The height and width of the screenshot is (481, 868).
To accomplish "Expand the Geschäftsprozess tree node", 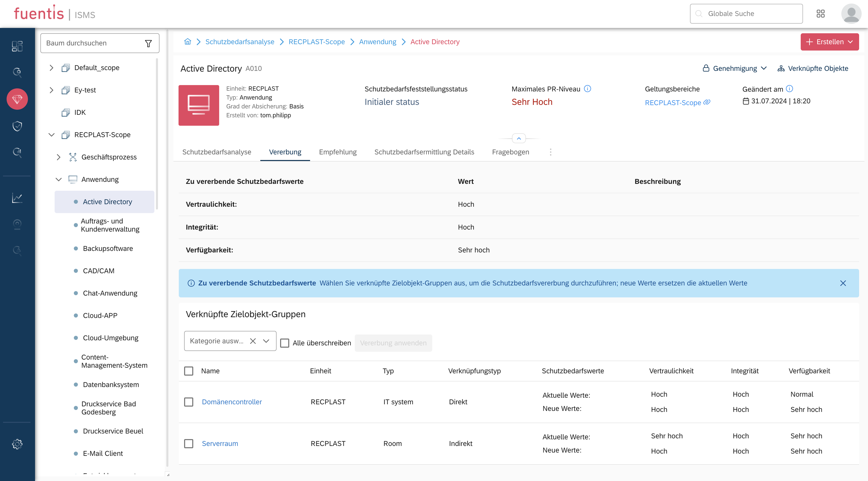I will click(x=59, y=157).
